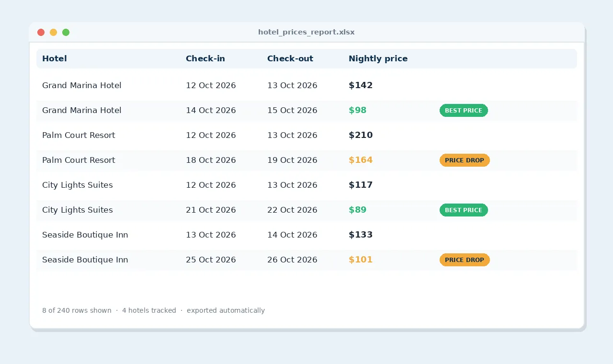Select the Palm Court Resort cell priced $210
Image resolution: width=613 pixels, height=364 pixels.
[x=79, y=135]
